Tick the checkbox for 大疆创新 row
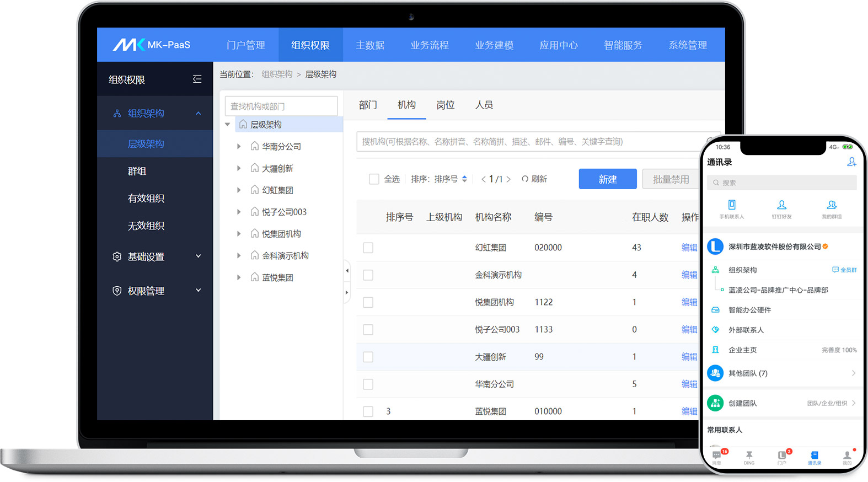 pyautogui.click(x=368, y=357)
